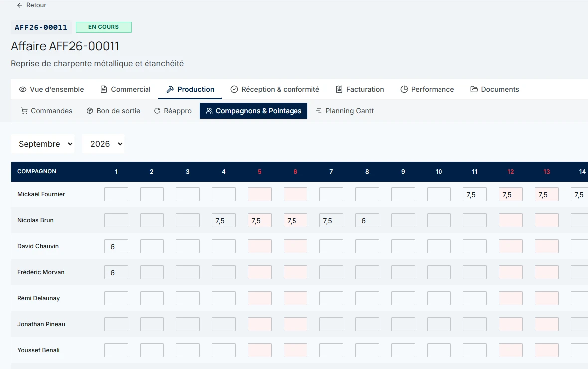Click Nicolas Brun's day 5 hours field
Screen dimensions: 588x369
pos(260,220)
